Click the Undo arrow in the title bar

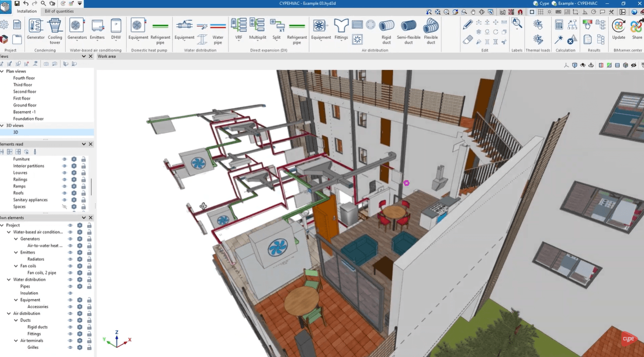coord(26,3)
